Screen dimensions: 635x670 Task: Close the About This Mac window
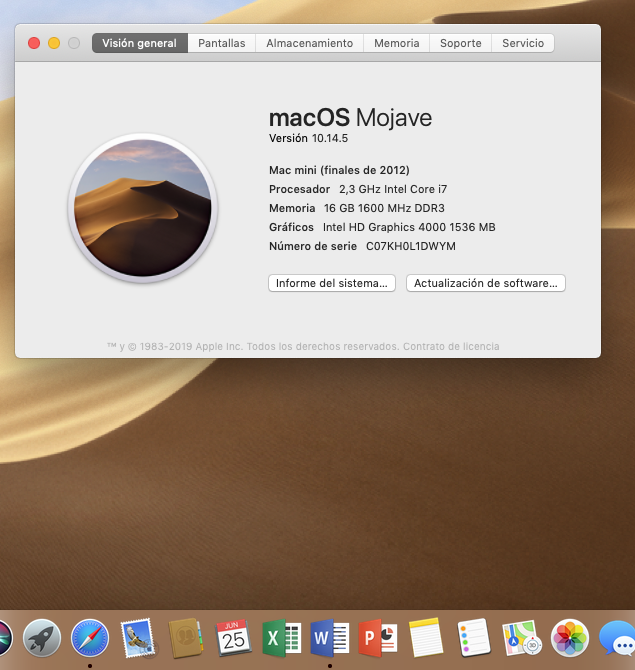coord(34,43)
